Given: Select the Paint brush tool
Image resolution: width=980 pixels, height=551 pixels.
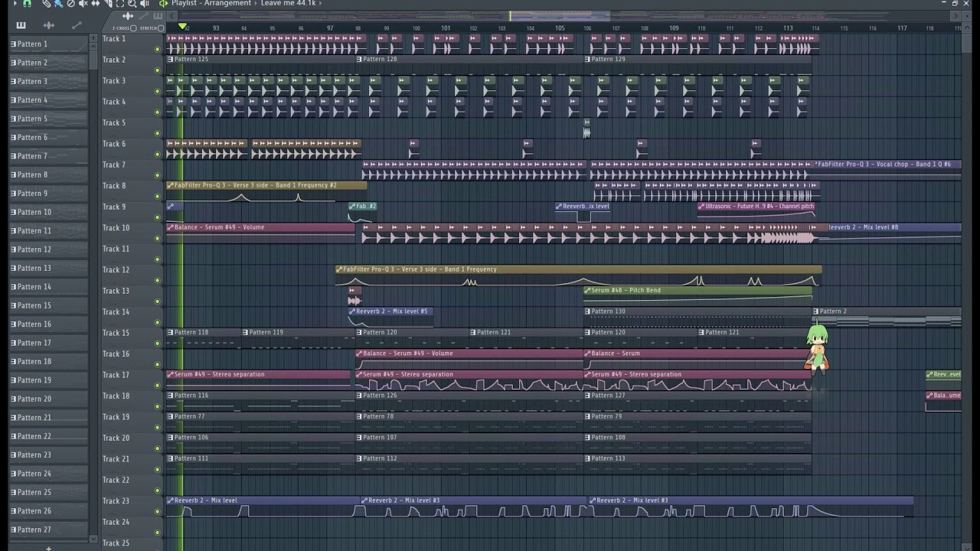Looking at the screenshot, I should 58,3.
